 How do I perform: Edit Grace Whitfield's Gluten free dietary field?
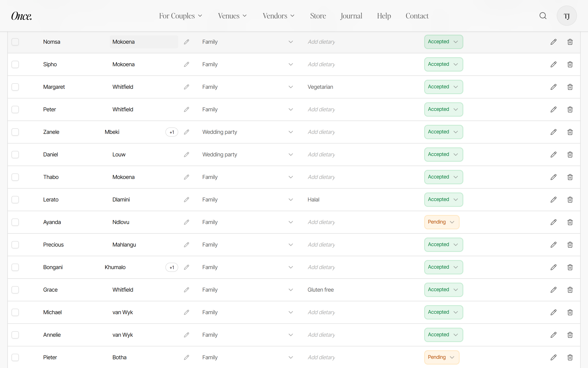coord(320,290)
